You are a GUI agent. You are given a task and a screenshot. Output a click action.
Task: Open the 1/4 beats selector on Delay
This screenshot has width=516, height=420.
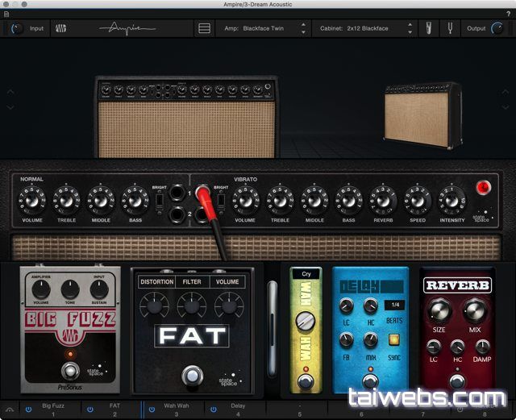click(x=394, y=305)
